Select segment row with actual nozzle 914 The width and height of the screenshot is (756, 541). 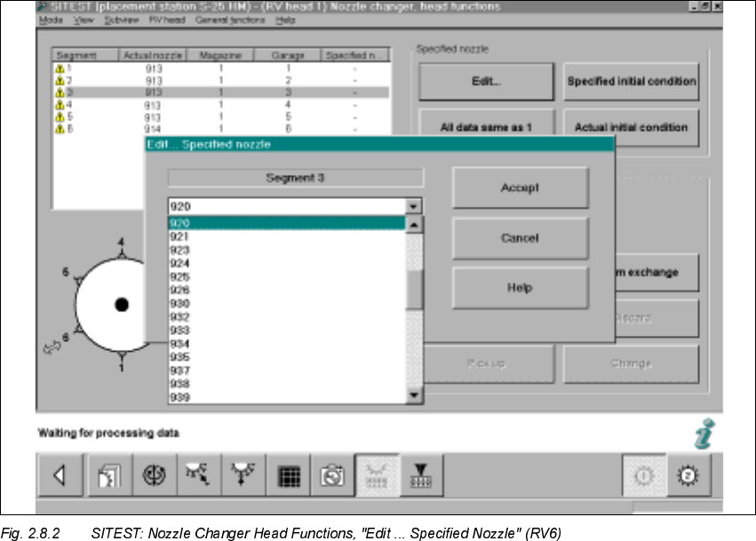[x=221, y=129]
